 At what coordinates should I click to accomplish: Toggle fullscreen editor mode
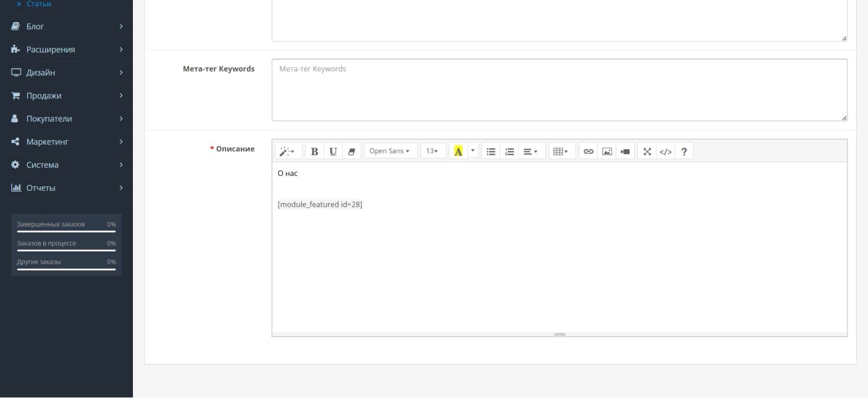pyautogui.click(x=647, y=151)
